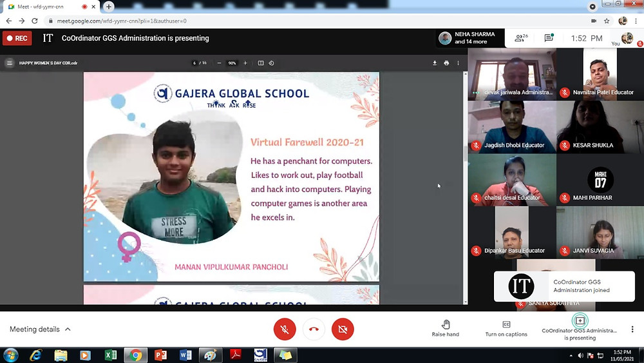Open the PDF viewer more actions menu
Screen dimensions: 644x363
coord(458,63)
